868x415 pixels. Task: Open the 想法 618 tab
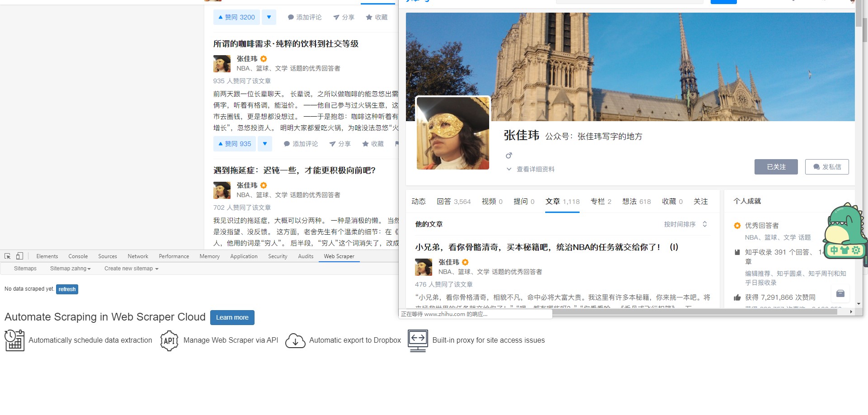pos(637,202)
